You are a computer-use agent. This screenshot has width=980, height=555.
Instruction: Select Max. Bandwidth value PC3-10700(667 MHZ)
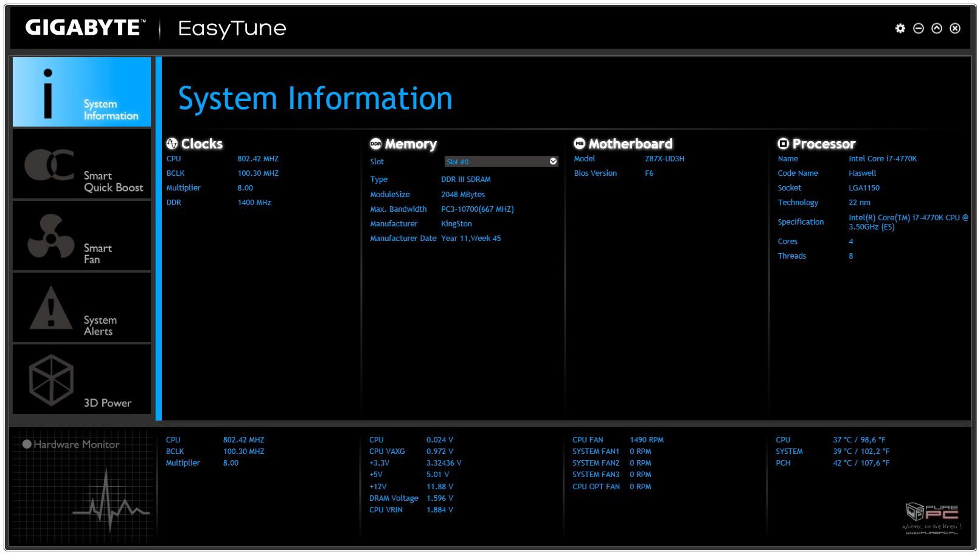478,209
